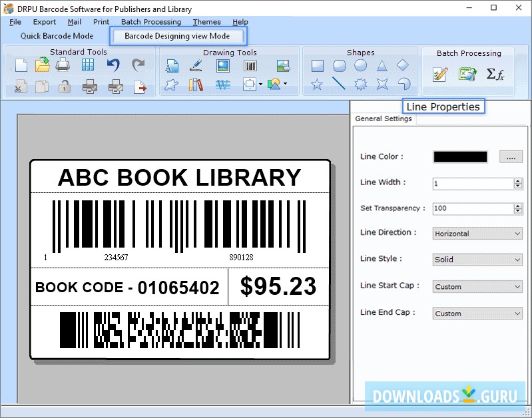Open the Line Start Cap dropdown

point(477,287)
